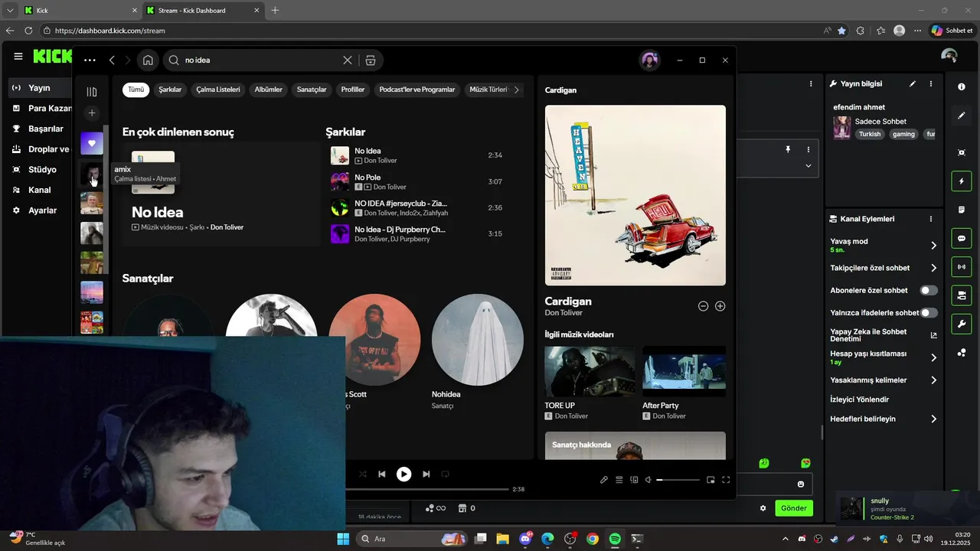The image size is (980, 551).
Task: Open chat settings gear icon
Action: (x=763, y=508)
